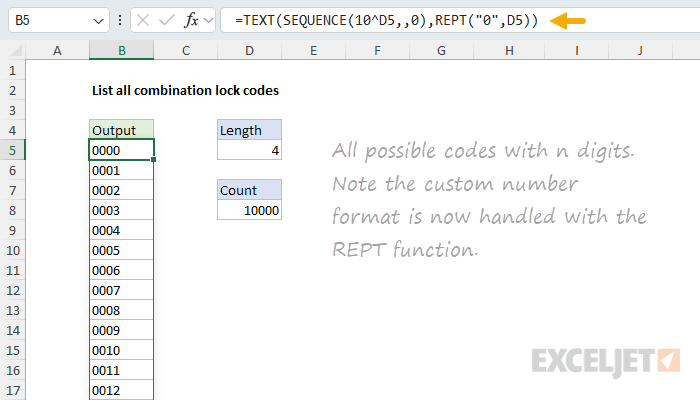Select cell containing 0004
Viewport: 700px width, 400px height.
[x=121, y=230]
